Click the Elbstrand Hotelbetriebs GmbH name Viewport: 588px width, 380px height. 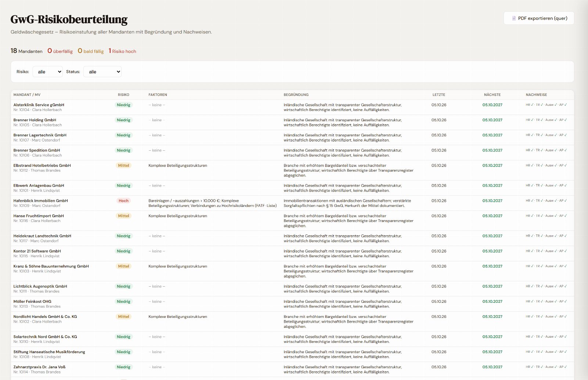[42, 165]
